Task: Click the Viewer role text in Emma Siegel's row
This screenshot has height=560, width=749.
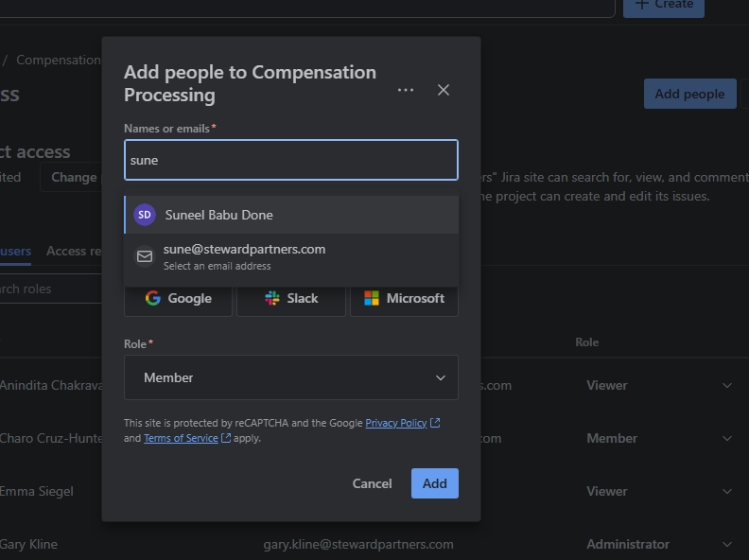Action: (607, 492)
